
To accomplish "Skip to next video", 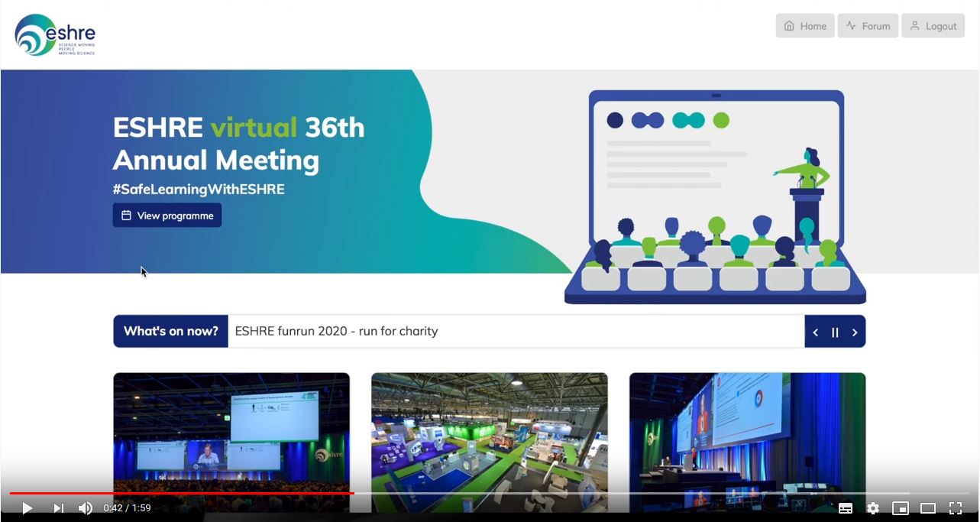I will (58, 508).
